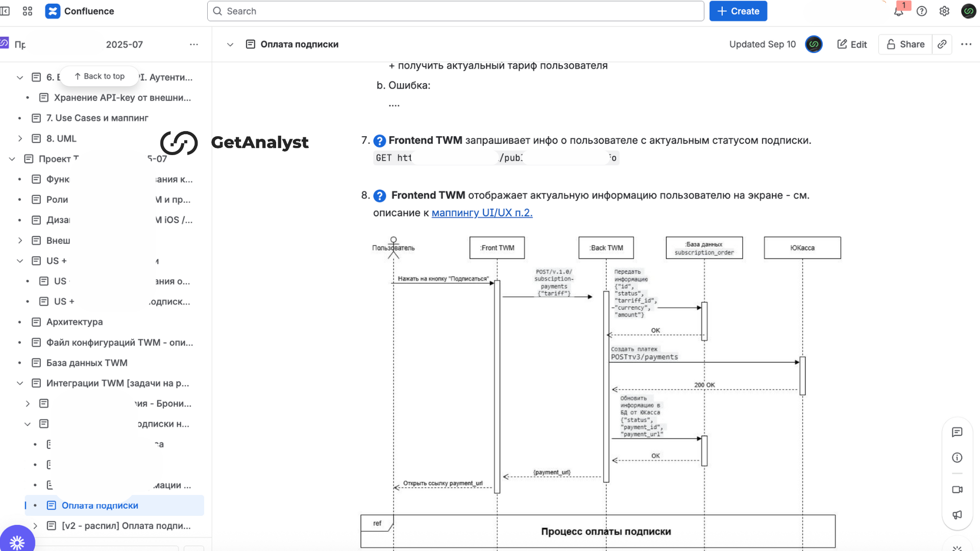Click the page author avatar
This screenshot has height=551, width=980.
coord(814,44)
